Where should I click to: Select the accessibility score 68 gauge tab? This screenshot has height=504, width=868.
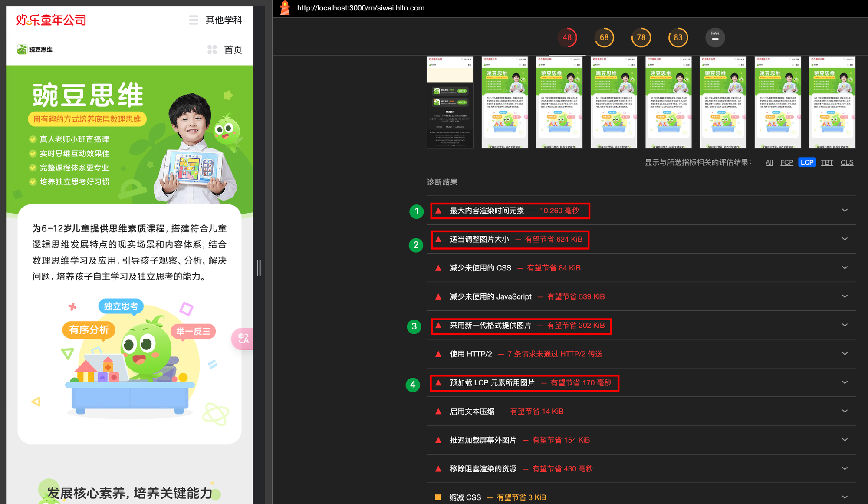coord(604,37)
